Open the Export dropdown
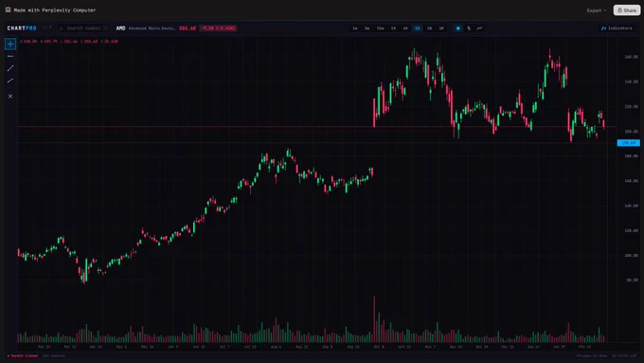The width and height of the screenshot is (644, 363). coord(597,10)
